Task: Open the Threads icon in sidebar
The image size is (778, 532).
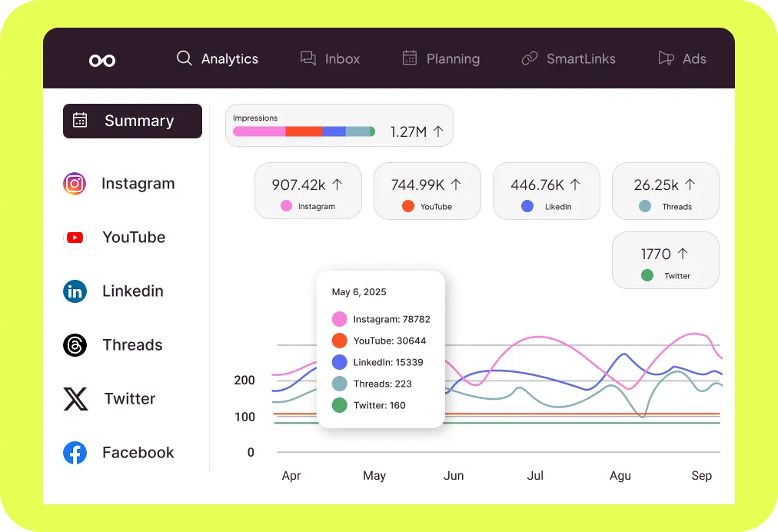Action: coord(75,345)
